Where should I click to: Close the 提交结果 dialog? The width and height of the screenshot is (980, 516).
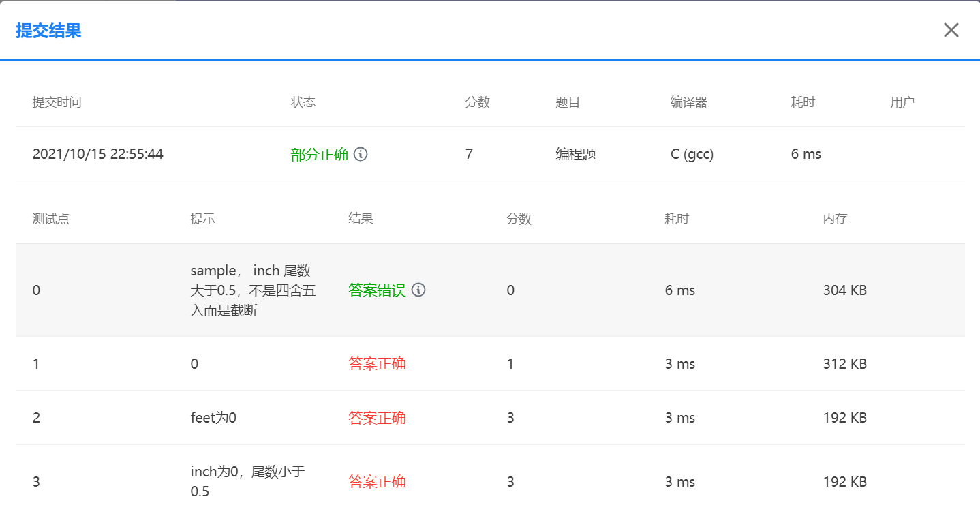click(951, 30)
